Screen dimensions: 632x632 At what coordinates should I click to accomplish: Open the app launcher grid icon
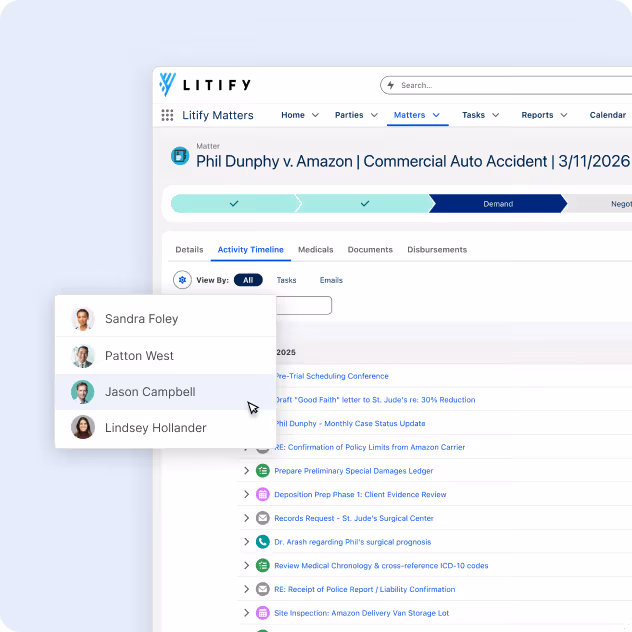coord(167,115)
